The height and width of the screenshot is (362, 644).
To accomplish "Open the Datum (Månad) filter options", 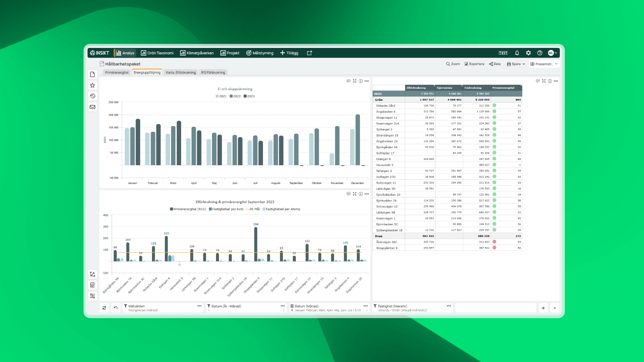I will [366, 306].
